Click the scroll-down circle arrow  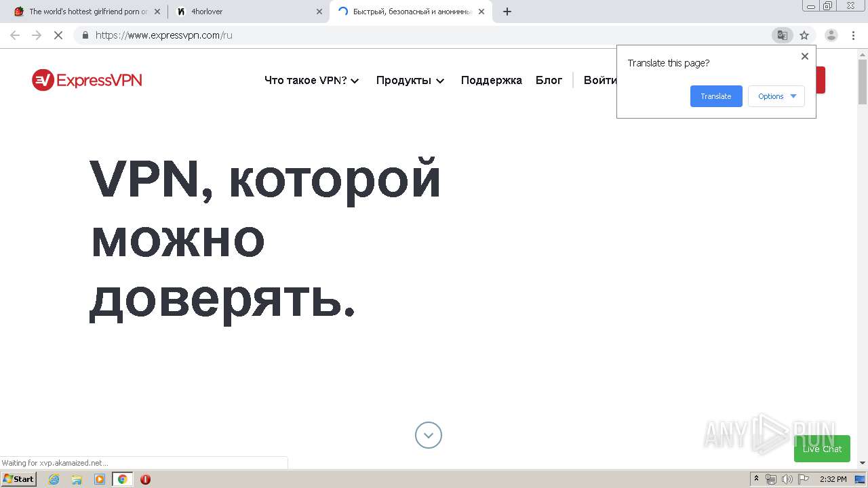click(429, 435)
